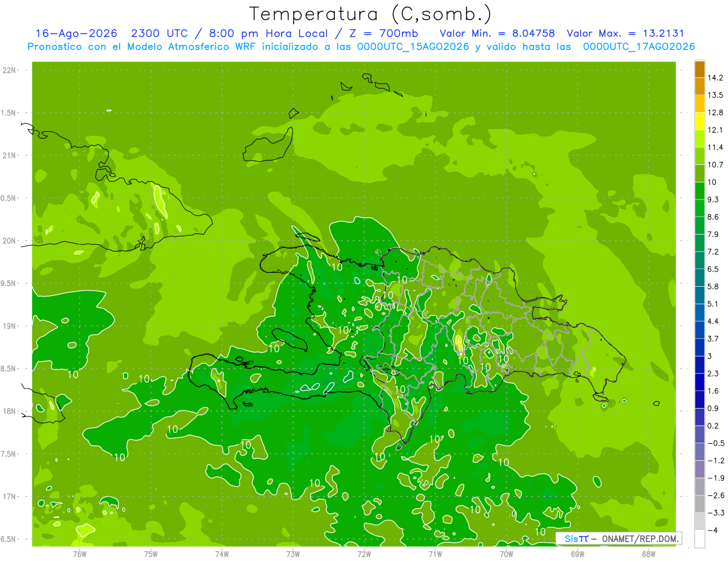The image size is (728, 562).
Task: Click the '21N' latitude label
Action: 10,156
